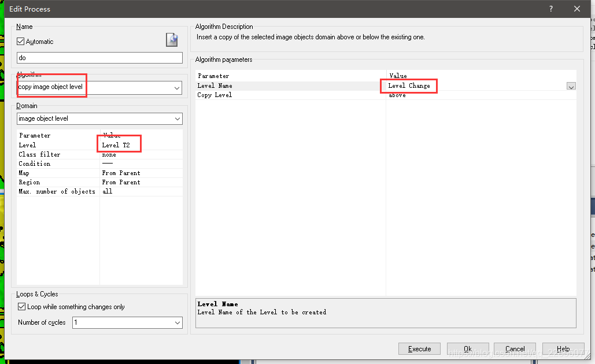Toggle the Automatic name checkbox
This screenshot has height=364, width=595.
(x=20, y=42)
